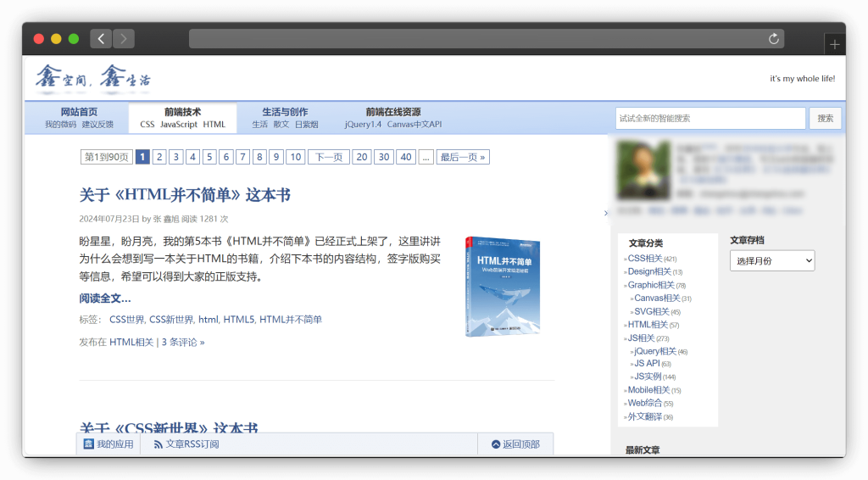This screenshot has width=868, height=480.
Task: Go to page 7 in pagination
Action: (x=242, y=157)
